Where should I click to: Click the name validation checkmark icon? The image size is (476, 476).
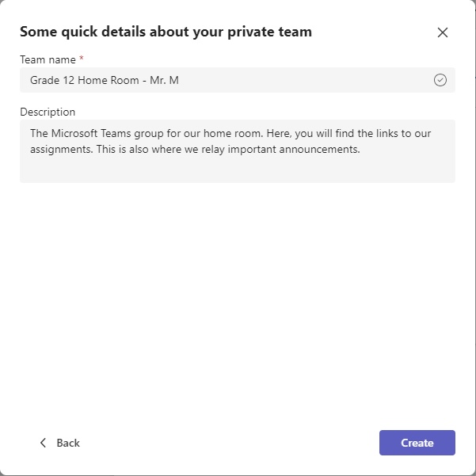[x=440, y=80]
